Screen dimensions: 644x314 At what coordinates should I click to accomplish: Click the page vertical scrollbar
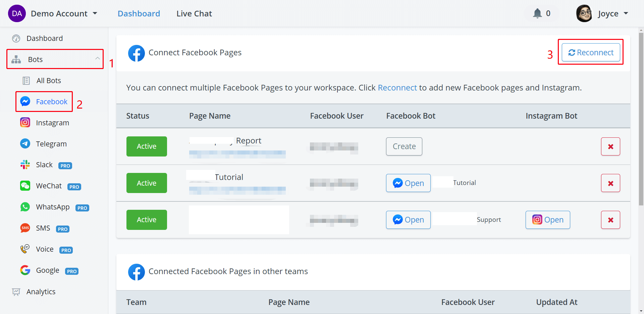click(641, 119)
